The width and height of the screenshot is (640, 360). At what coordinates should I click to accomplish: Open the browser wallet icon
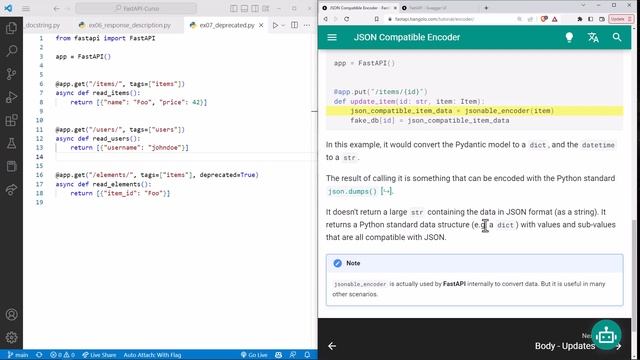point(602,19)
